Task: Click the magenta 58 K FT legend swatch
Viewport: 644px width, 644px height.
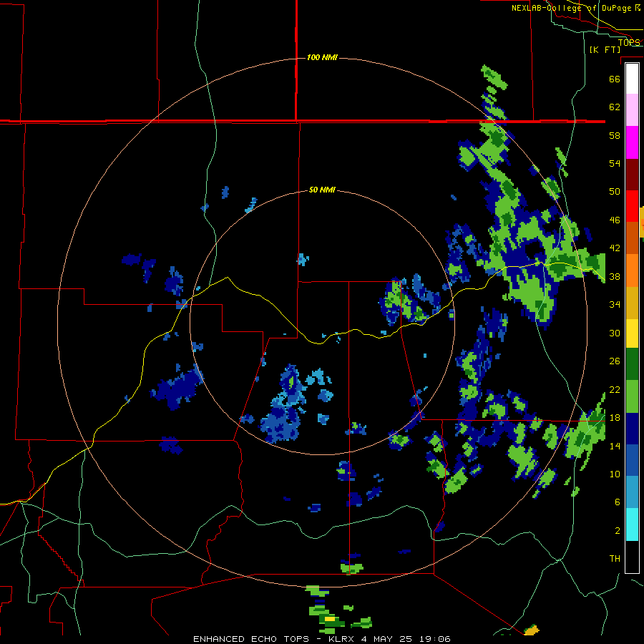Action: [632, 142]
